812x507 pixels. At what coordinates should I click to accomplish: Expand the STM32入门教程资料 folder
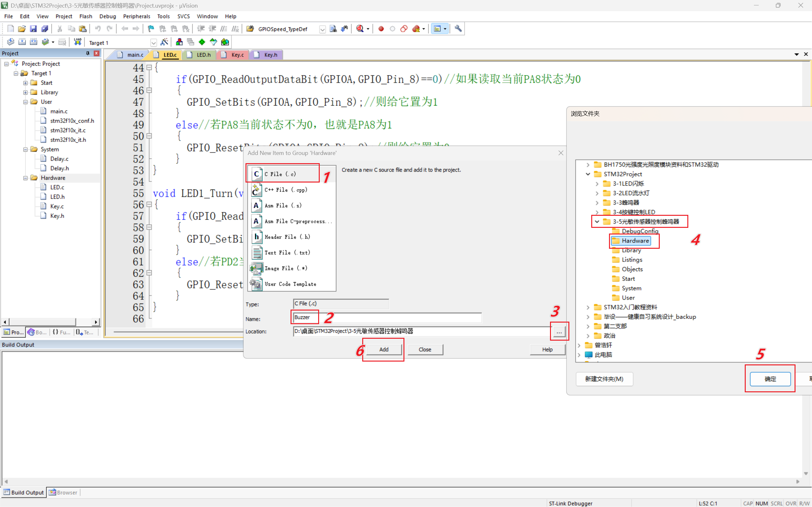587,307
